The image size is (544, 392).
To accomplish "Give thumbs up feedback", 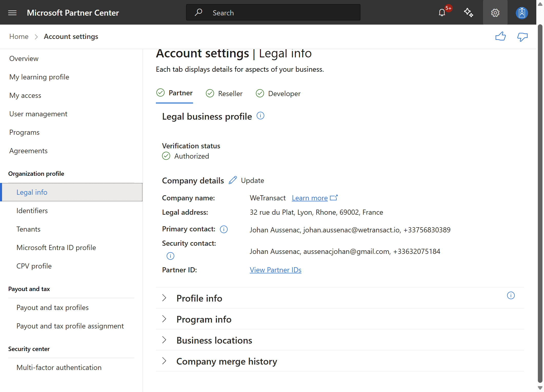I will pyautogui.click(x=500, y=36).
